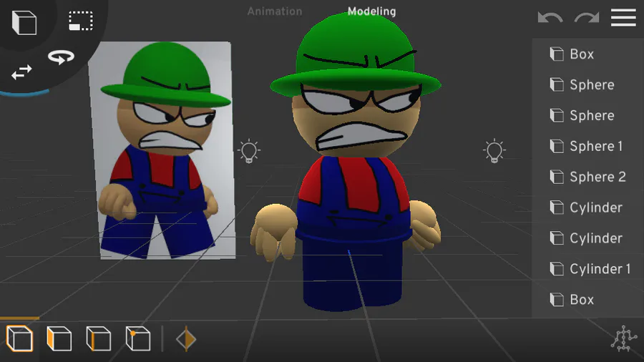Click the orange diamond keyframe icon
This screenshot has width=644, height=362.
click(186, 339)
